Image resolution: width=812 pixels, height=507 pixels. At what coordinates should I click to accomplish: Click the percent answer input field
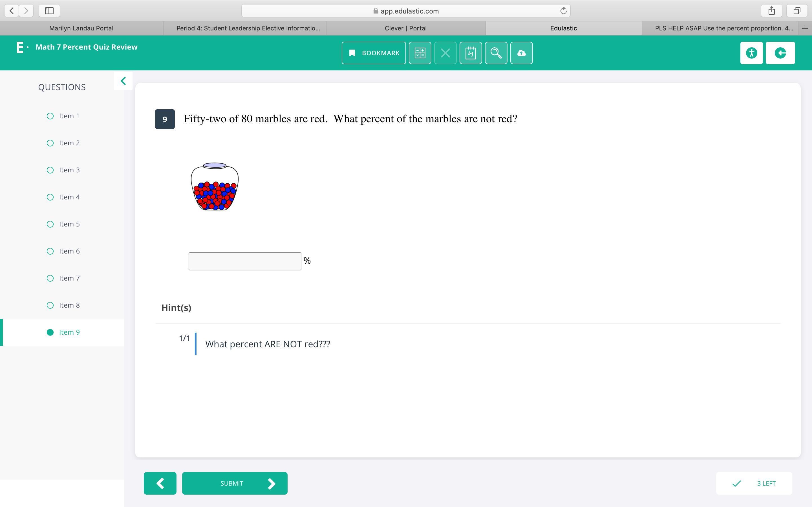pyautogui.click(x=245, y=261)
